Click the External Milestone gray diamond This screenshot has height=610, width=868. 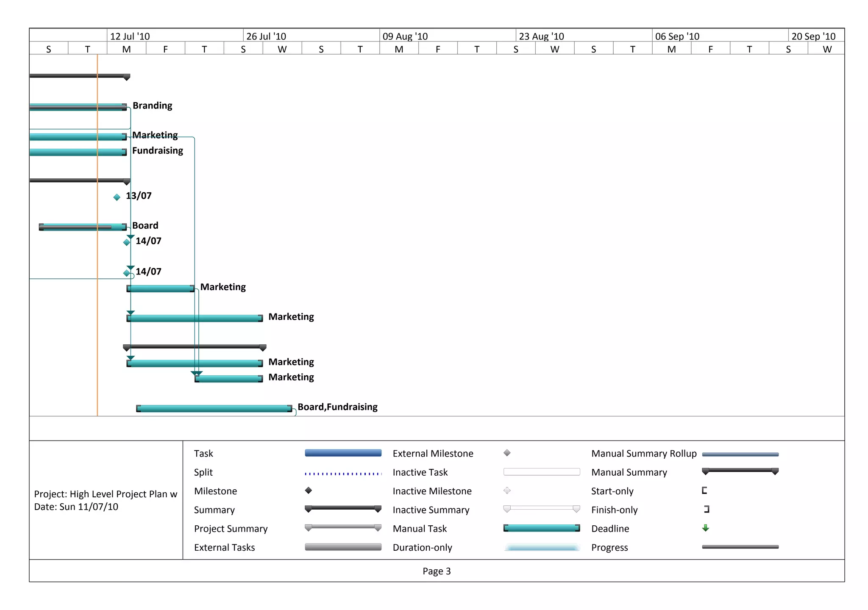point(507,453)
